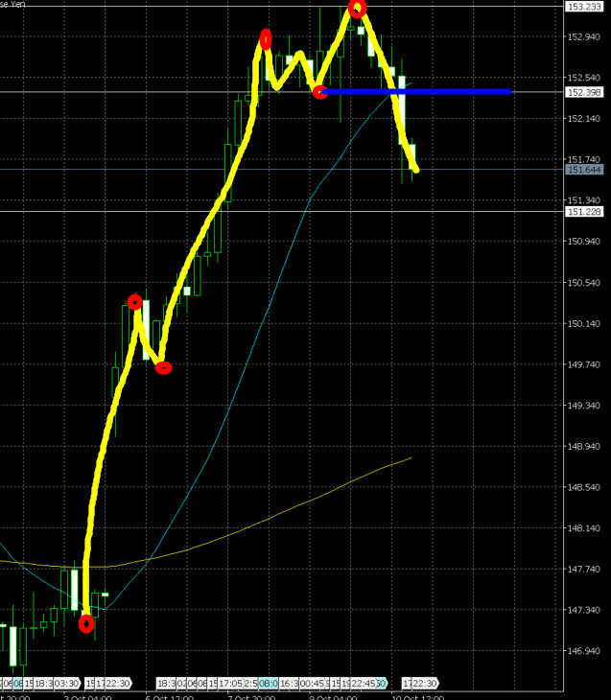Select the red circle at the 153.233 top

pyautogui.click(x=357, y=9)
